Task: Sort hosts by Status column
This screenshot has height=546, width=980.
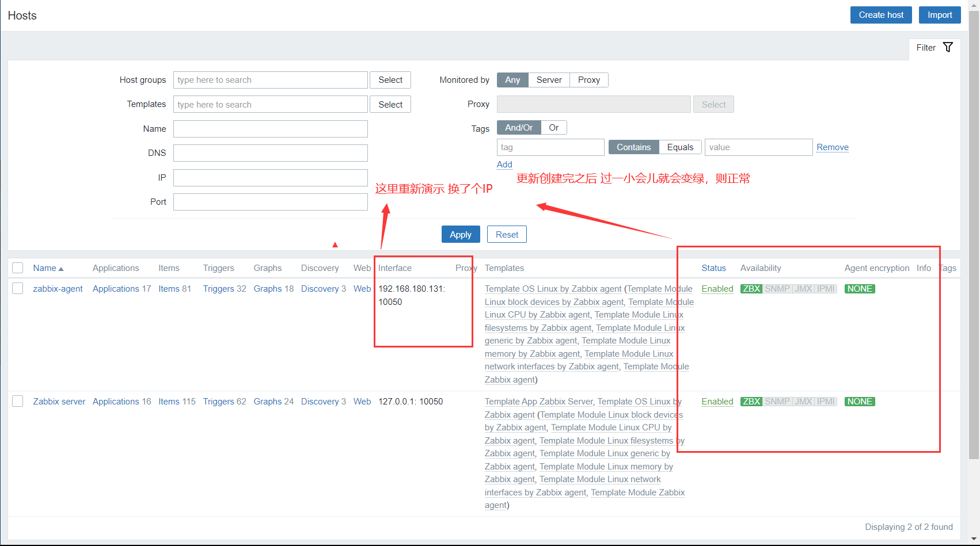Action: click(713, 268)
